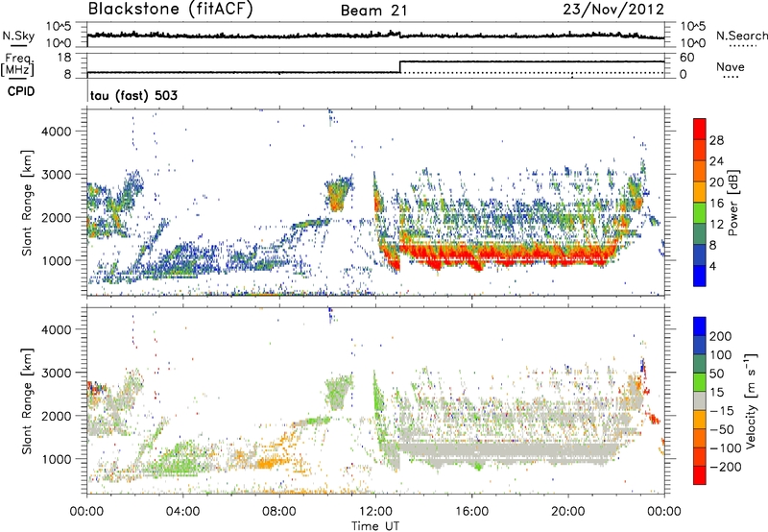Click the '04:00' time tick label
Viewport: 768px width, 532px height.
tap(183, 512)
